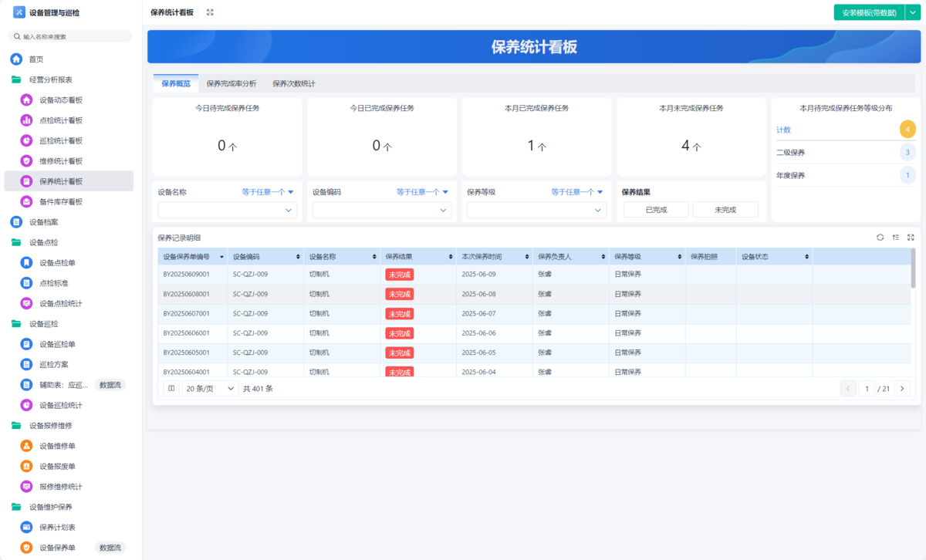
Task: Click sort settings icon in 保养记录明细 header
Action: [895, 238]
